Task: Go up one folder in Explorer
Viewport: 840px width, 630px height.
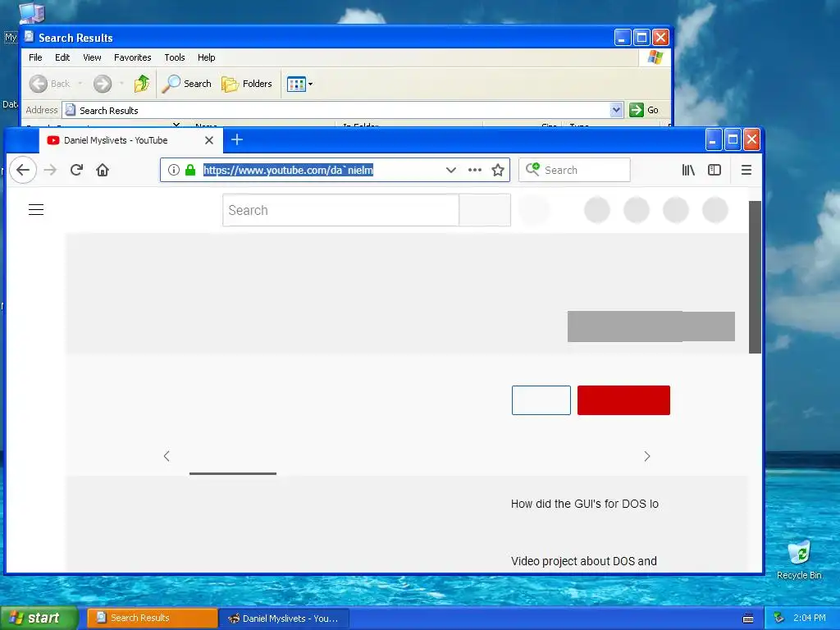Action: click(x=141, y=84)
